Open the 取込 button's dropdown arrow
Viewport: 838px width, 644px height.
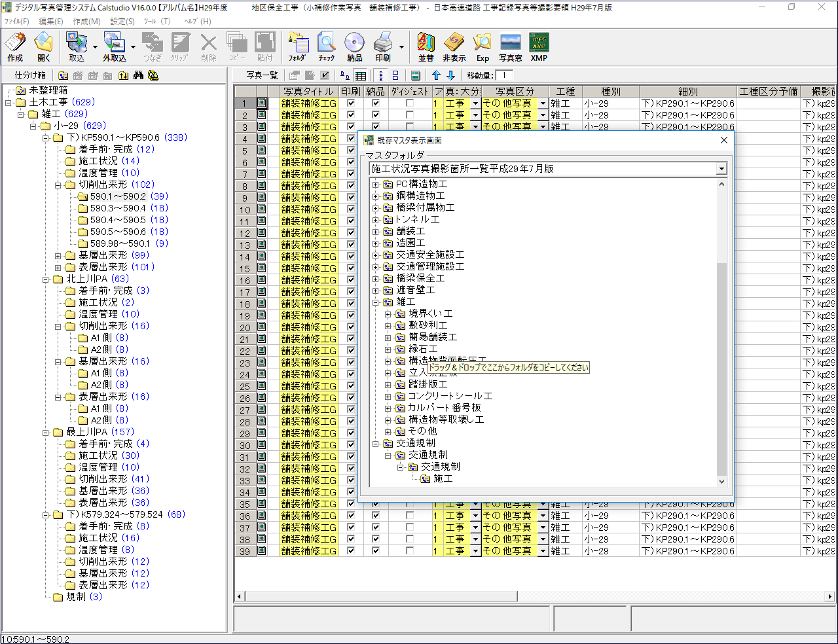tap(95, 47)
